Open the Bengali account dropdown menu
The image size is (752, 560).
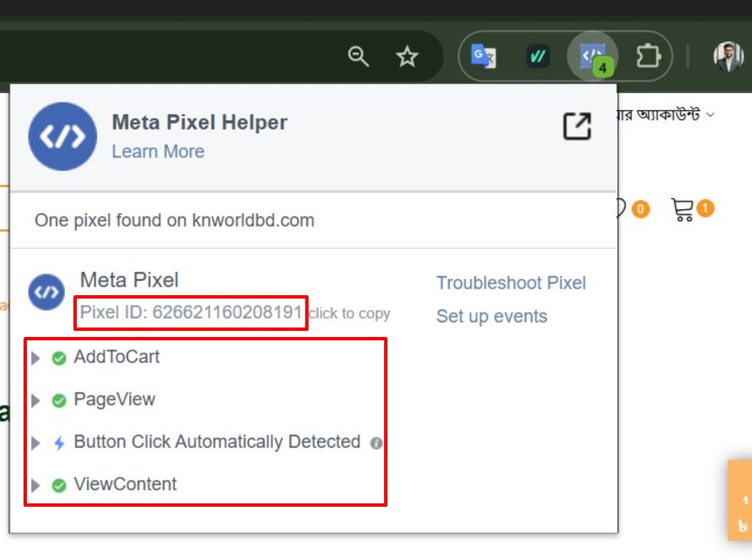(664, 115)
